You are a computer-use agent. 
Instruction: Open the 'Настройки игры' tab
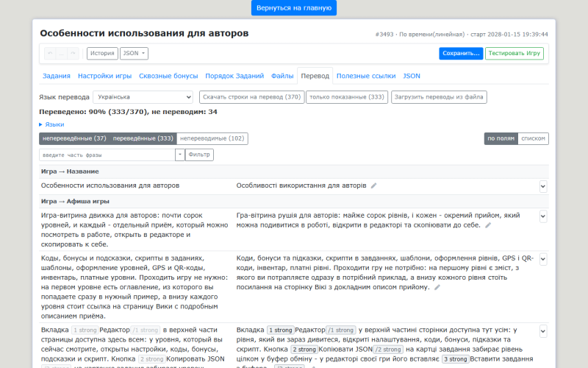[104, 76]
